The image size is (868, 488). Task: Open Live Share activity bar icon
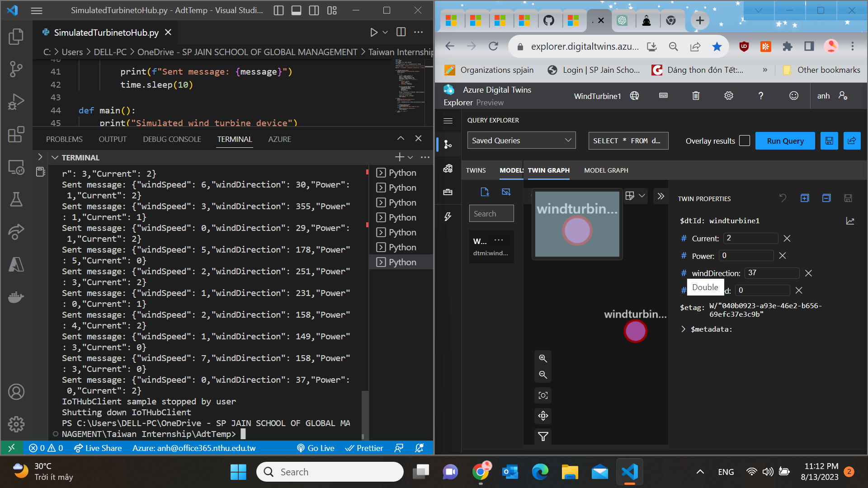click(x=16, y=232)
